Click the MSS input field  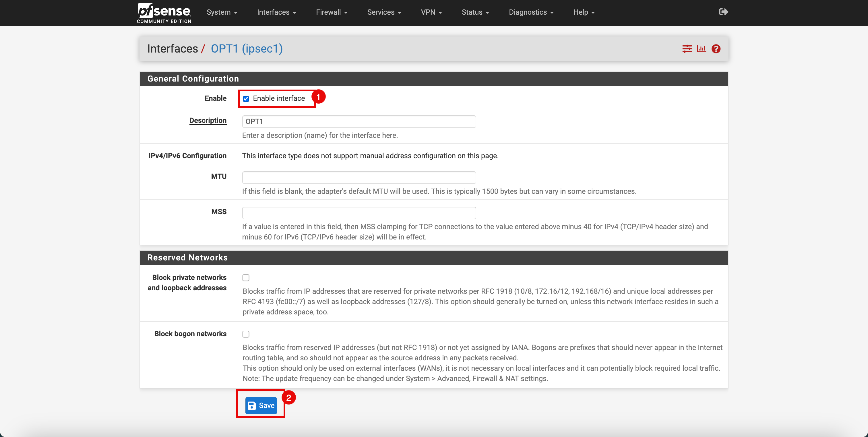coord(359,211)
